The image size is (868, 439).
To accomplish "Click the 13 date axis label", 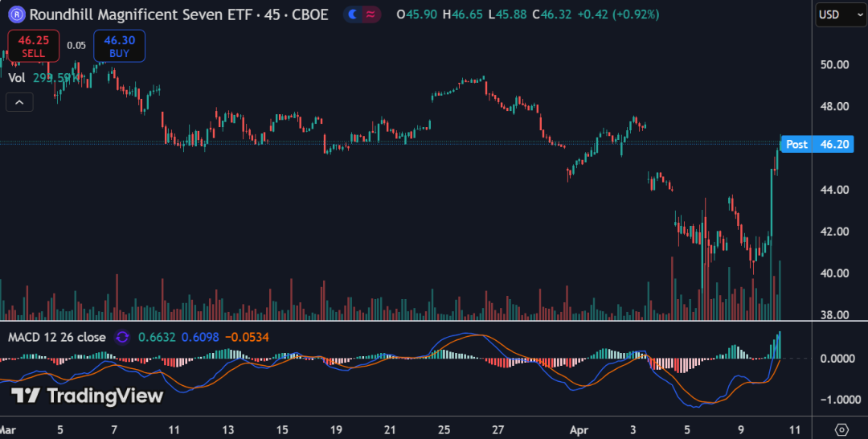I will click(227, 430).
